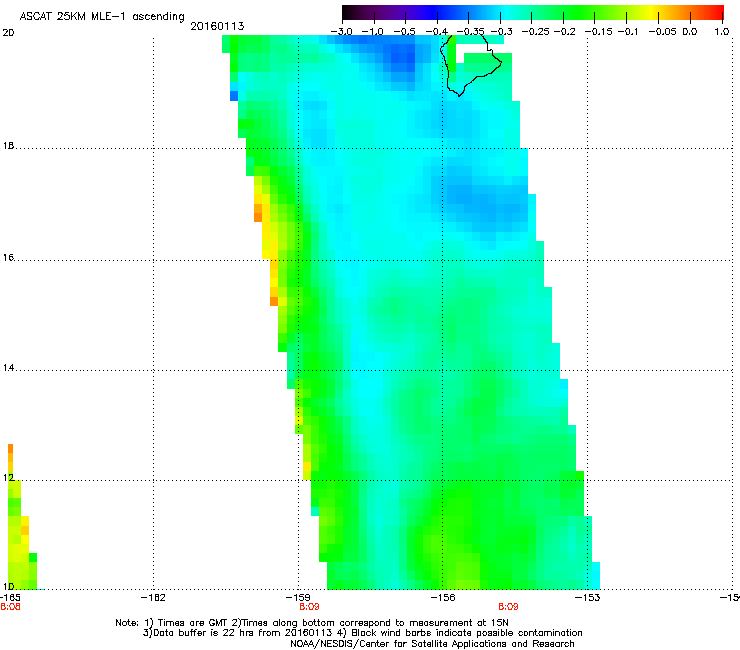This screenshot has height=650, width=740.
Task: Click latitude label 12 on the axis
Action: [8, 478]
